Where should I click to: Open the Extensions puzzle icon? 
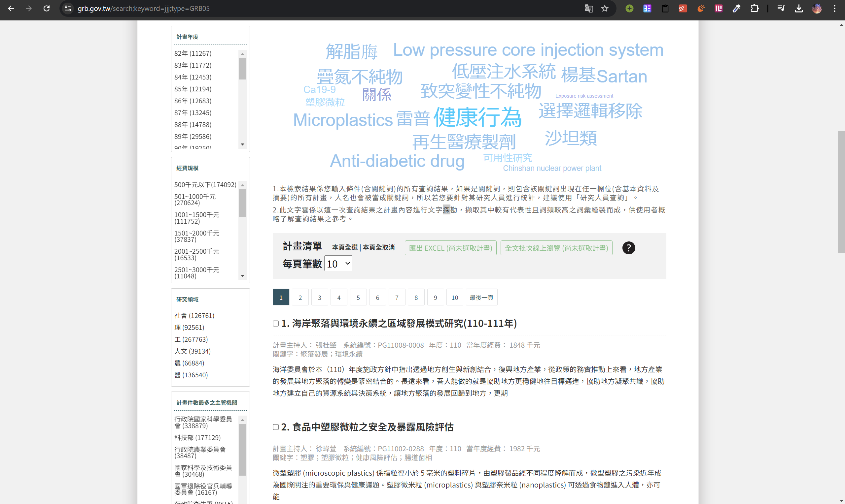tap(754, 9)
